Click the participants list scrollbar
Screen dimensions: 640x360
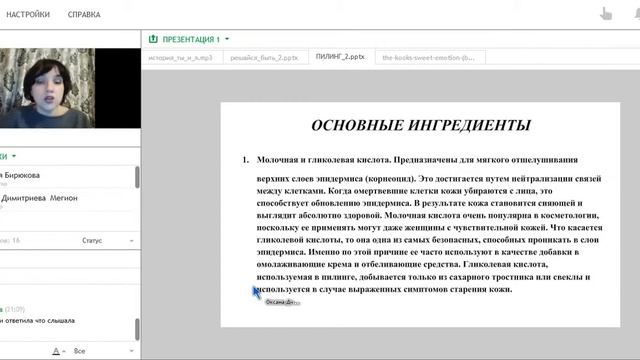(x=137, y=177)
